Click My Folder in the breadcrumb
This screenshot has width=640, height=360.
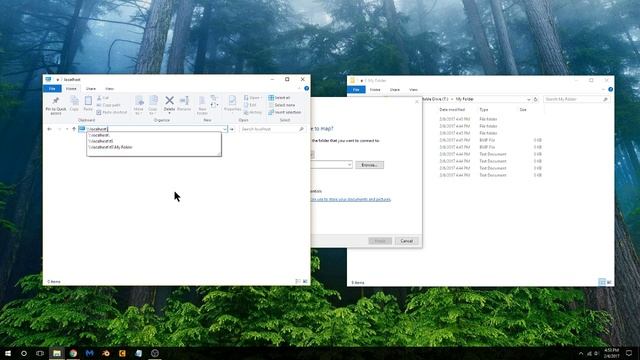point(464,99)
